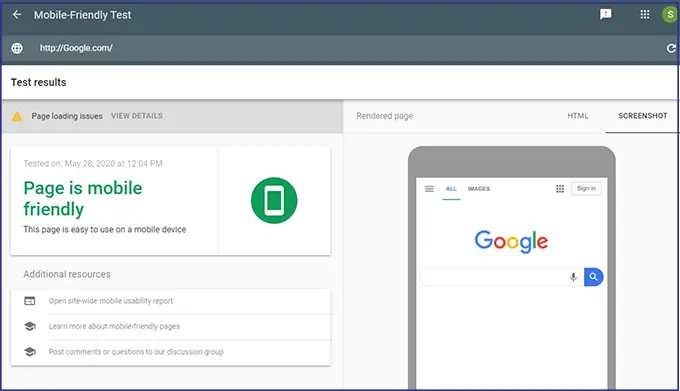Click the icon beside Post comments or questions

point(30,352)
